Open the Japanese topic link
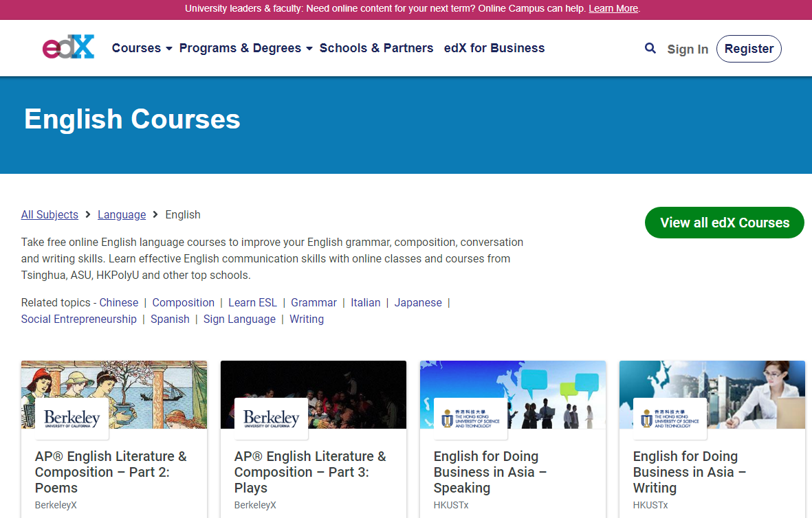The width and height of the screenshot is (812, 518). [x=418, y=303]
